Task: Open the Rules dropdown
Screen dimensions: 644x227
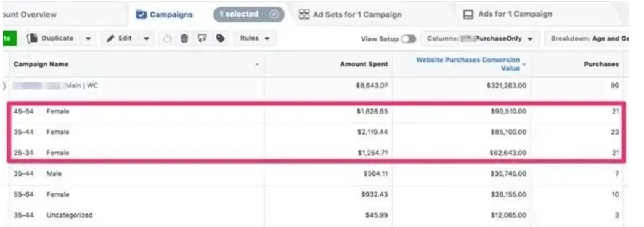Action: click(x=255, y=39)
